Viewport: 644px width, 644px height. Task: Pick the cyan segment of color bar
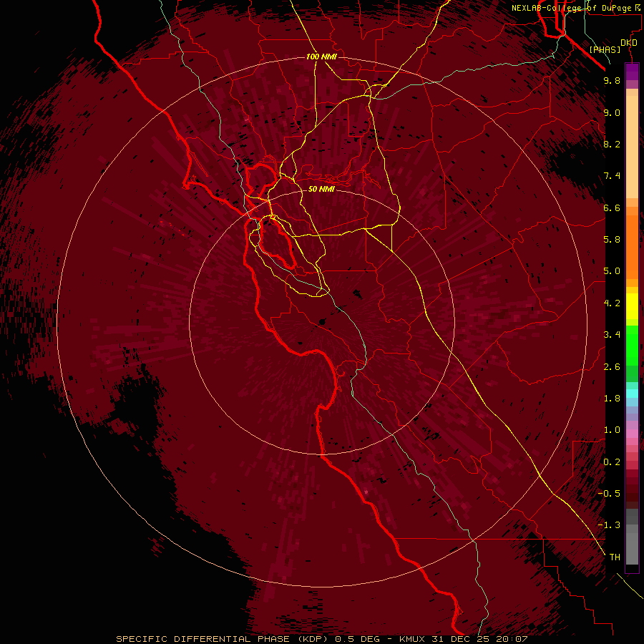point(632,393)
